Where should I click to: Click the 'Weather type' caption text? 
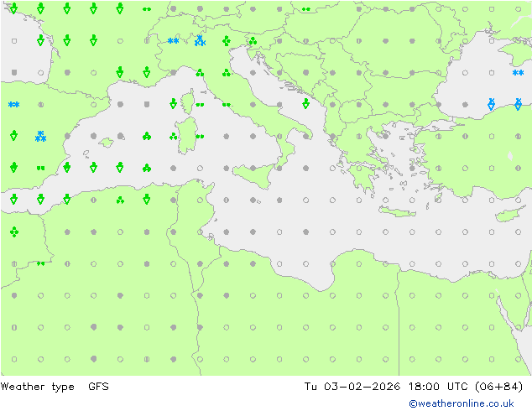(37, 387)
